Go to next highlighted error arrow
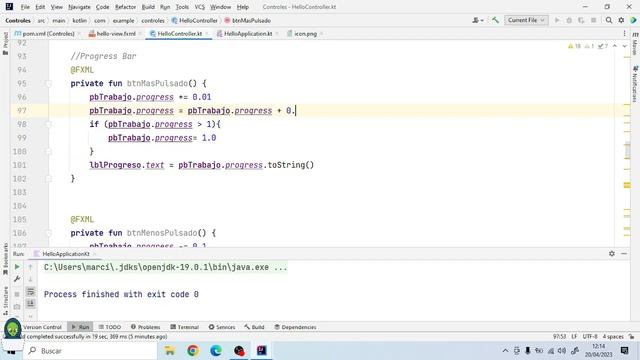This screenshot has width=640, height=360. [x=624, y=46]
